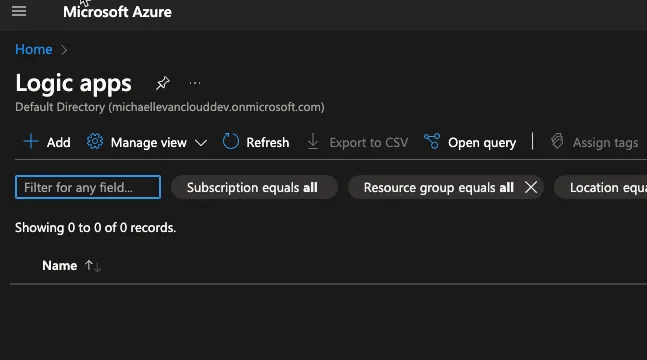
Task: Open the ellipsis more options menu
Action: 195,83
